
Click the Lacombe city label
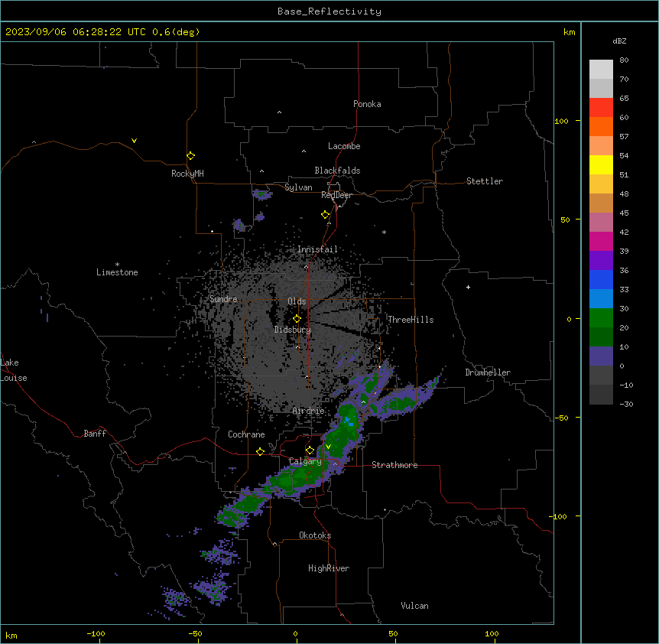[344, 146]
